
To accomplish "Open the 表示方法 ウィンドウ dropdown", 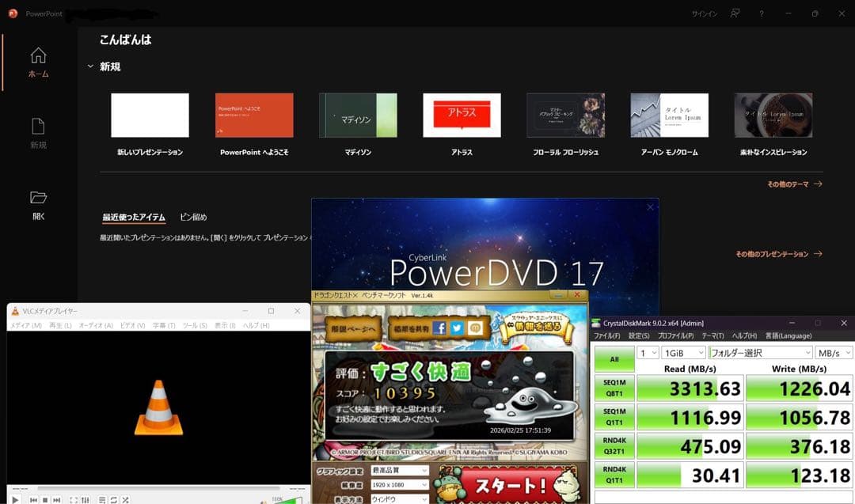I will [400, 498].
